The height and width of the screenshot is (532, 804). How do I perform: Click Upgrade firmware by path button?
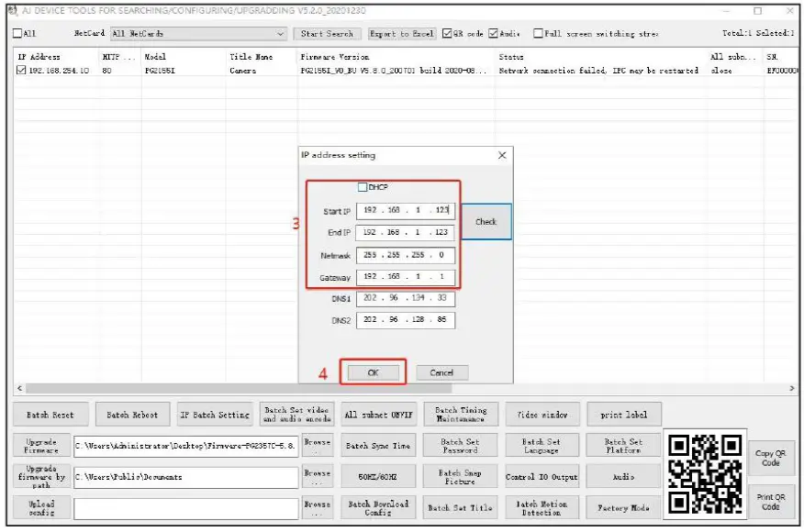click(41, 477)
